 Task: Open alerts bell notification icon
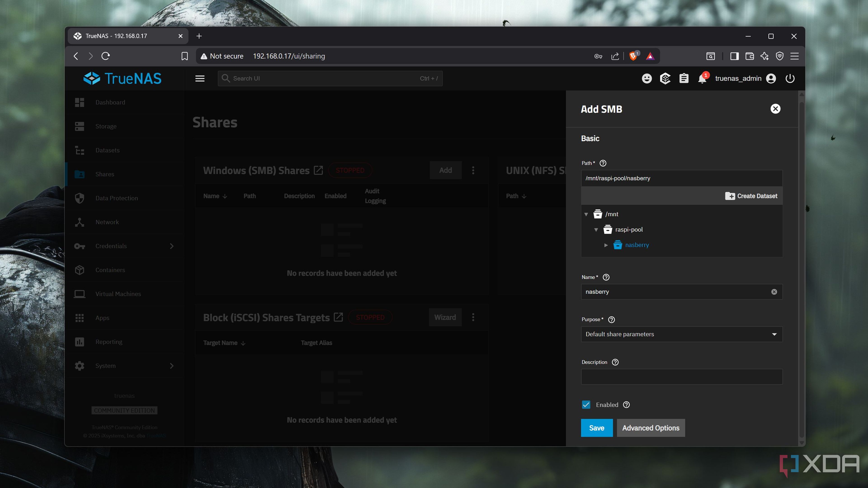[x=703, y=78]
